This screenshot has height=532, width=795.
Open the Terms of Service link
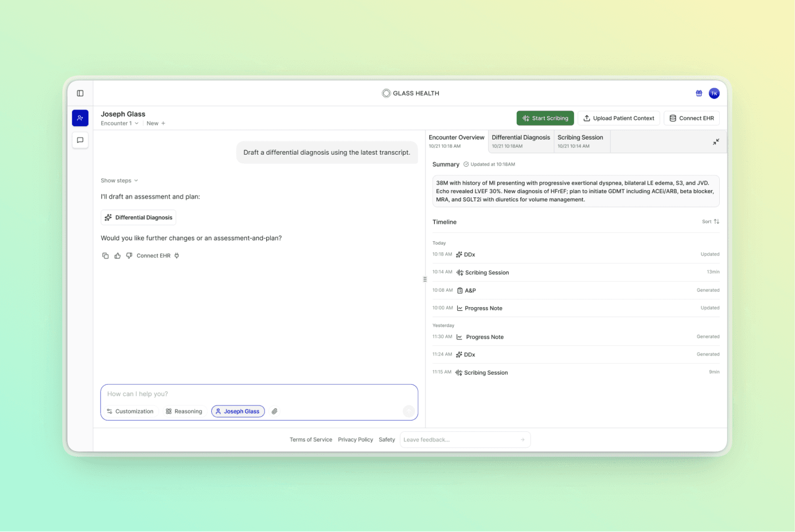(311, 440)
